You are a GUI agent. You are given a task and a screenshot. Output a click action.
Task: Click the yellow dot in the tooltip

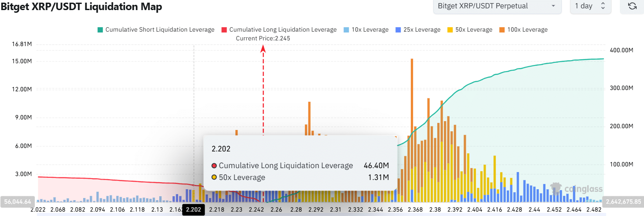pyautogui.click(x=214, y=178)
